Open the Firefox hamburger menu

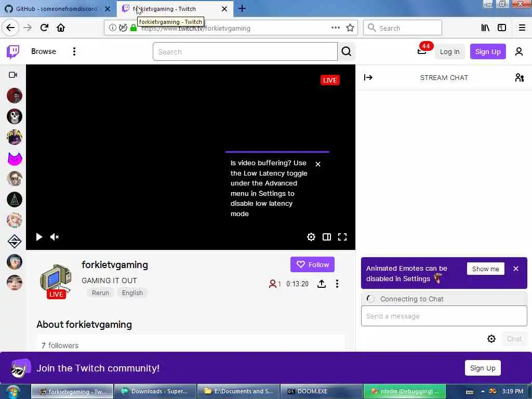(x=522, y=28)
